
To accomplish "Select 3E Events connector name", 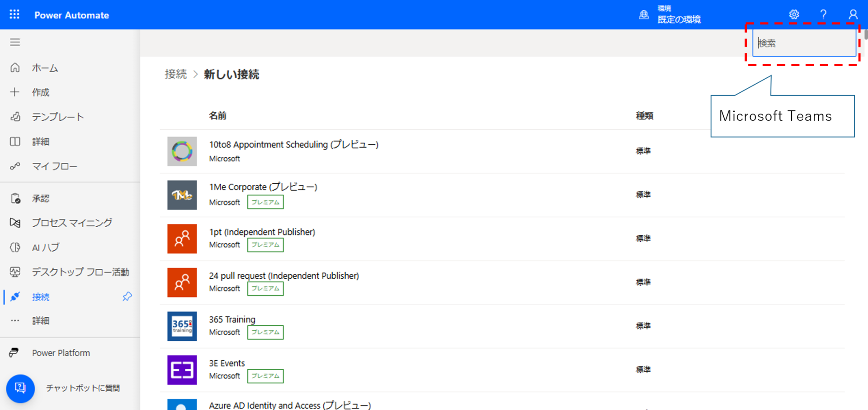I will click(227, 363).
